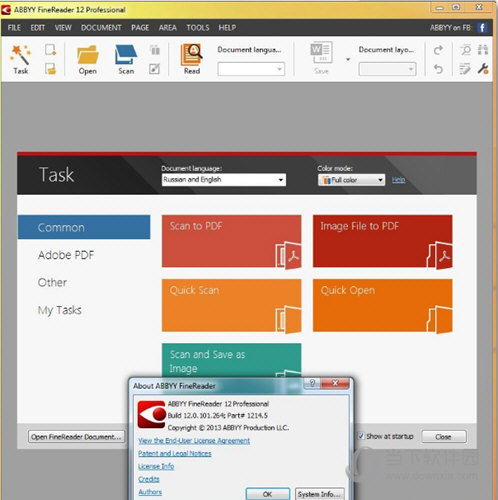Viewport: 498px width, 500px height.
Task: Click the verify text pencil icon
Action: coord(465,69)
